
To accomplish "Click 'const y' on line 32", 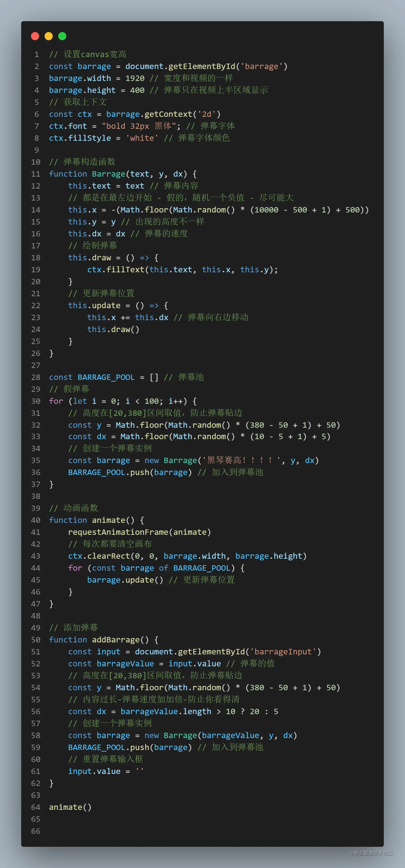I will [85, 425].
